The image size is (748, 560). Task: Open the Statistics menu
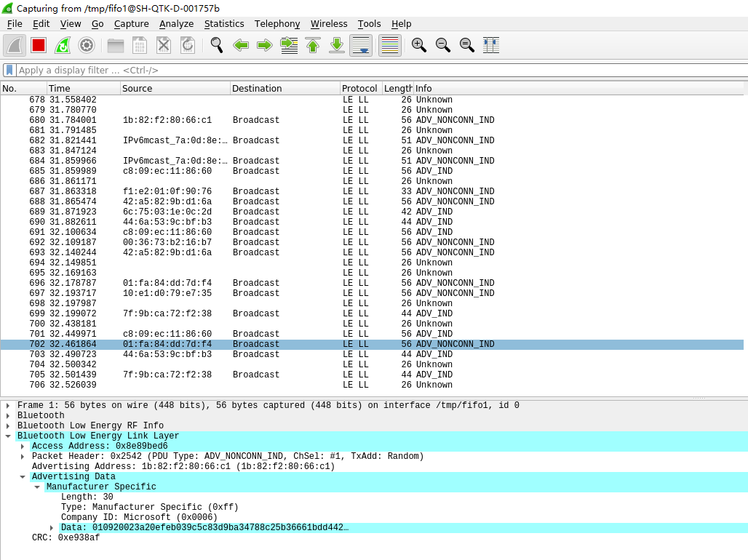[224, 24]
